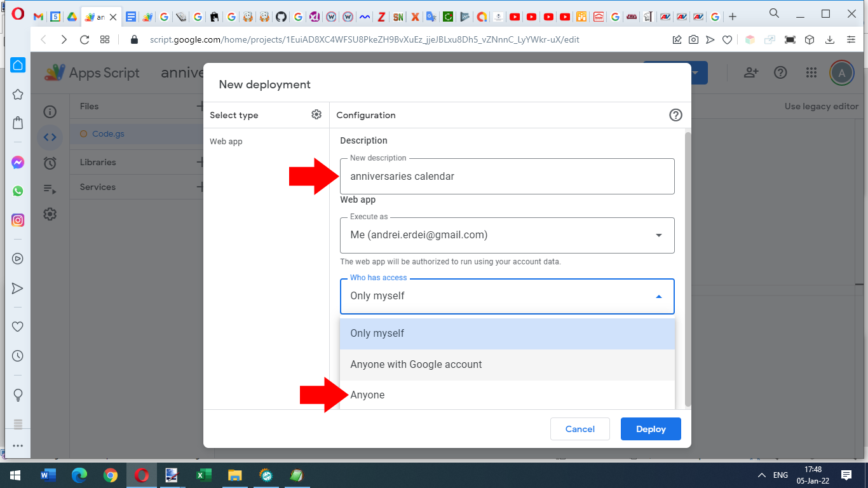Open the Configuration help icon

pyautogui.click(x=675, y=115)
